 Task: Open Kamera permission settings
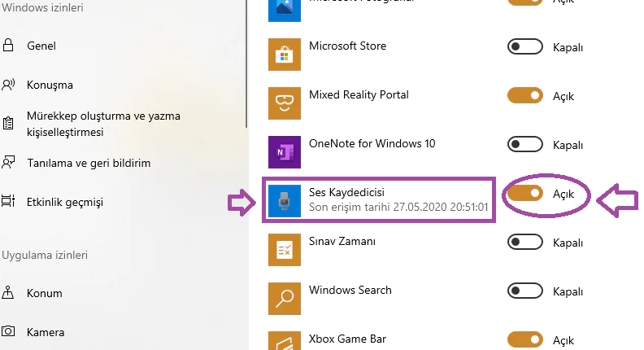click(x=46, y=332)
